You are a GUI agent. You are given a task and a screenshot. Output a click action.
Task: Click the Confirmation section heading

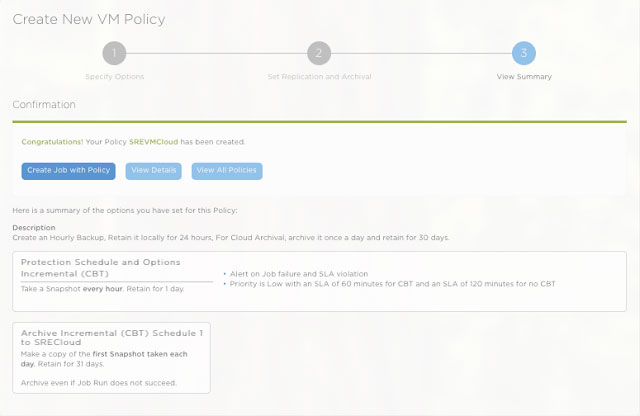pyautogui.click(x=43, y=104)
